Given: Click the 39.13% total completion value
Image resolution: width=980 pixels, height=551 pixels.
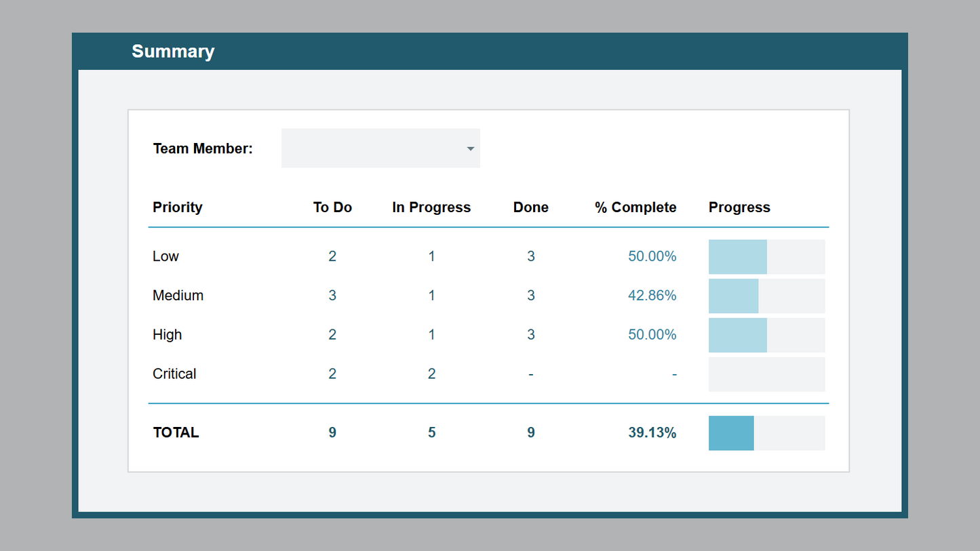Looking at the screenshot, I should point(652,432).
